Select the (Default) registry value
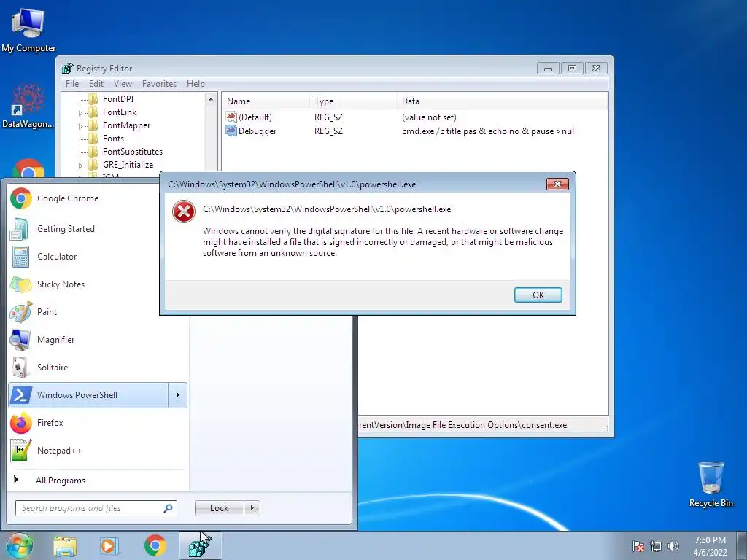This screenshot has width=747, height=560. point(255,117)
